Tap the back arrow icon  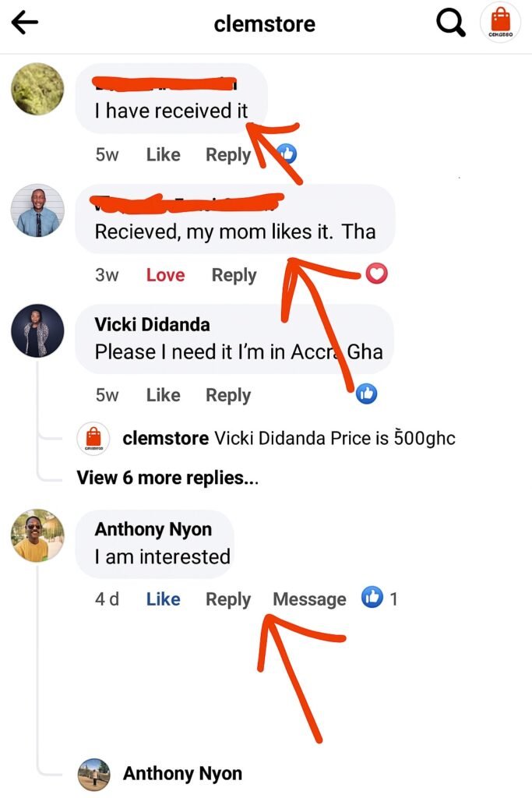click(x=25, y=23)
